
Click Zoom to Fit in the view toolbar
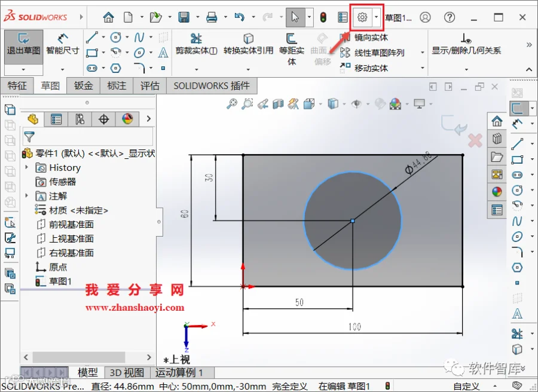231,103
